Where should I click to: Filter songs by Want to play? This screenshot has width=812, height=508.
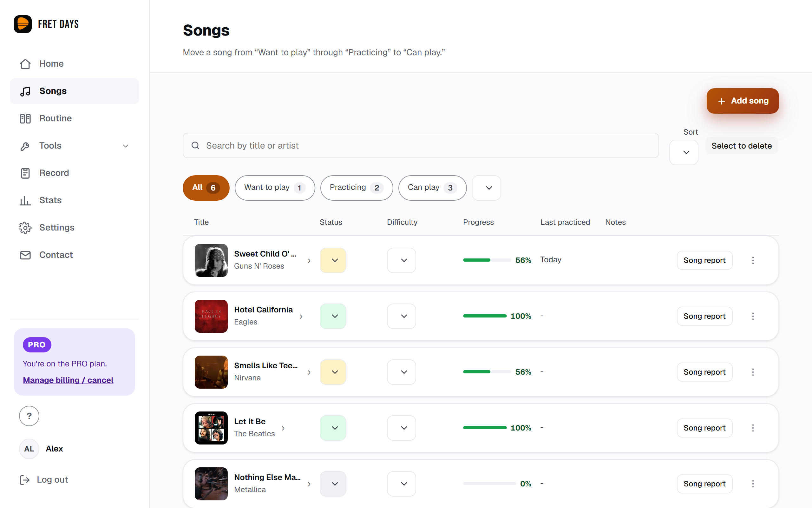[x=275, y=188]
